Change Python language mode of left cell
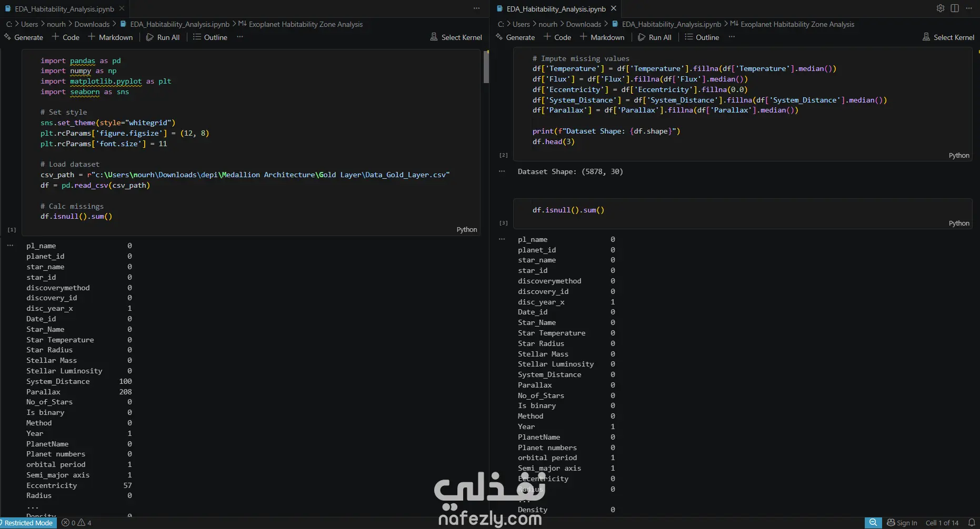The image size is (980, 529). pos(467,230)
